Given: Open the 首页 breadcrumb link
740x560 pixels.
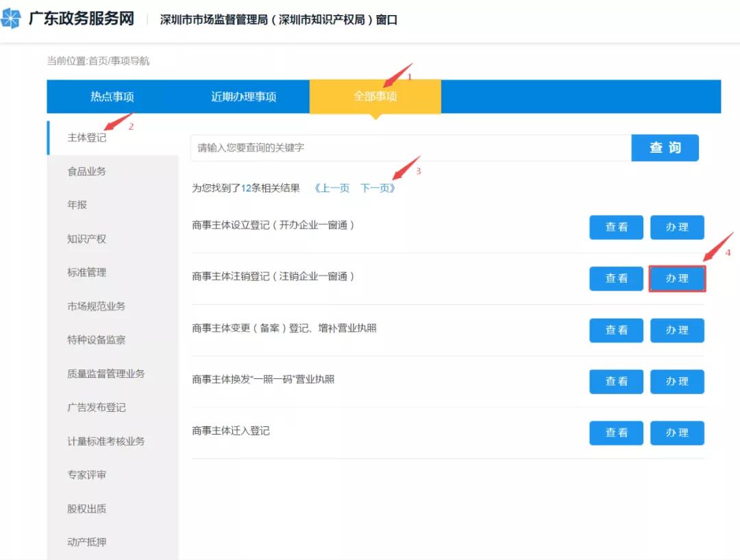Looking at the screenshot, I should tap(98, 61).
